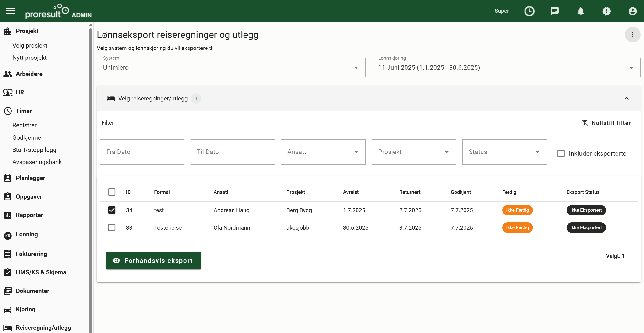The height and width of the screenshot is (333, 644).
Task: Click the Fakturering receipt icon
Action: (x=8, y=254)
